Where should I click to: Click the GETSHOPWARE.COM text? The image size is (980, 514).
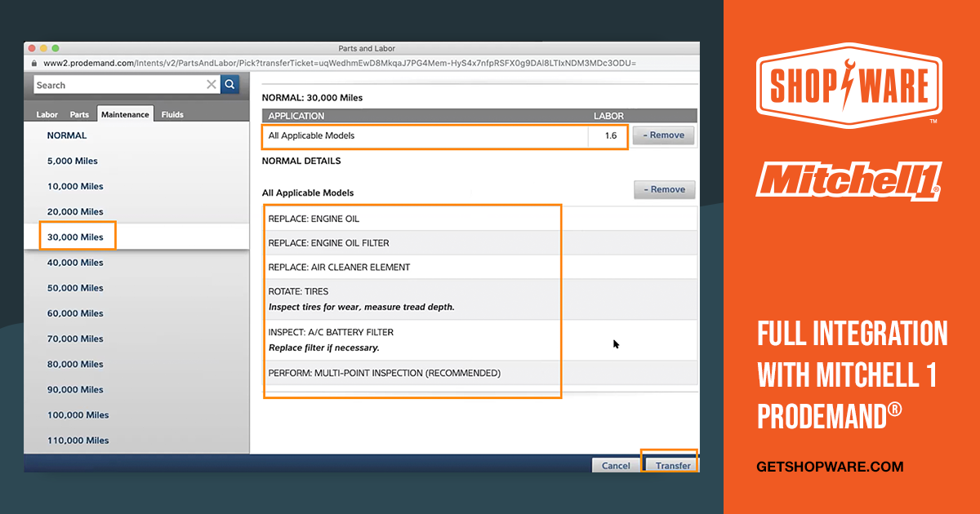[x=830, y=467]
